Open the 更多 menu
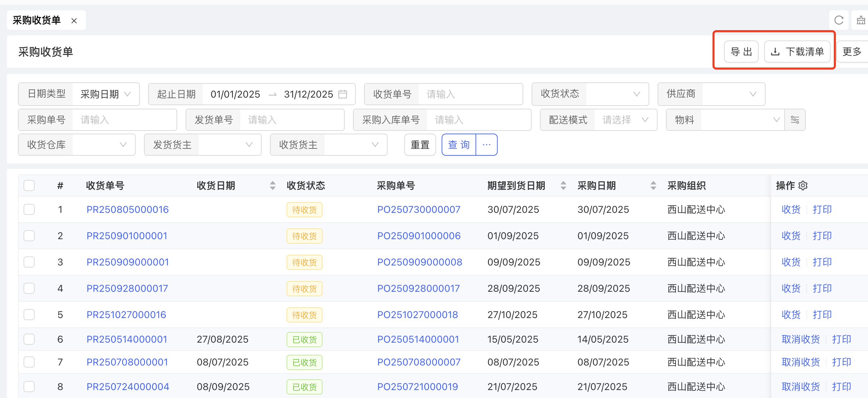The width and height of the screenshot is (868, 398). 852,52
